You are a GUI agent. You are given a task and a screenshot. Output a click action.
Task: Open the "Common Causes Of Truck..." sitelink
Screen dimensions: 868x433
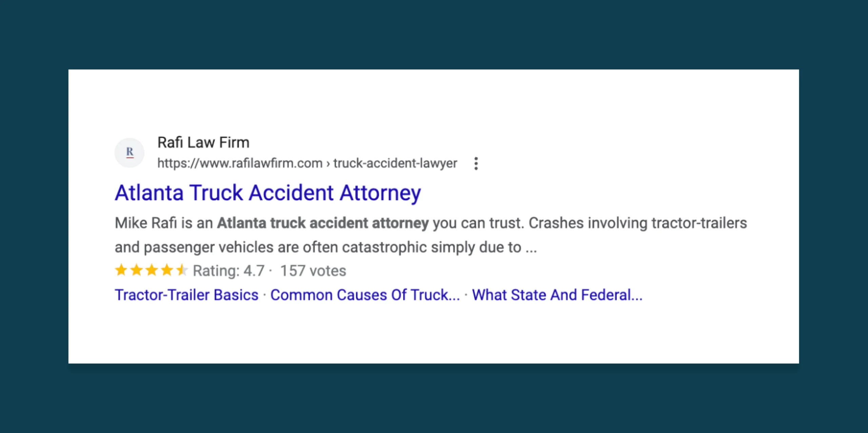(x=365, y=295)
